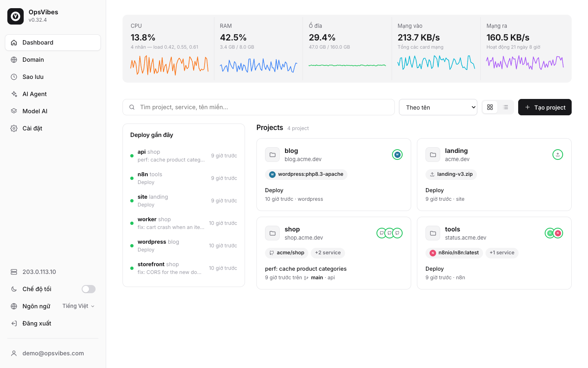This screenshot has height=368, width=588.
Task: Open the landing project title
Action: pyautogui.click(x=457, y=151)
